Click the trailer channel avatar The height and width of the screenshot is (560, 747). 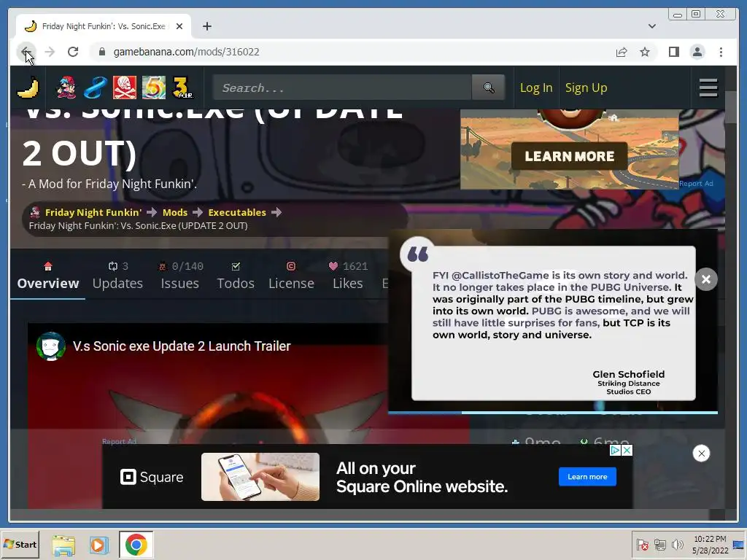(50, 346)
